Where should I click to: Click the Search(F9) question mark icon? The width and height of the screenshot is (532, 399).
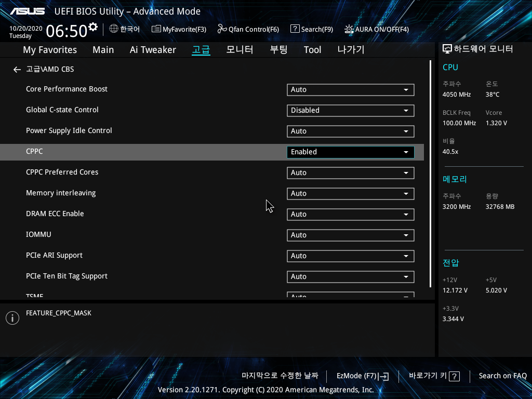295,29
